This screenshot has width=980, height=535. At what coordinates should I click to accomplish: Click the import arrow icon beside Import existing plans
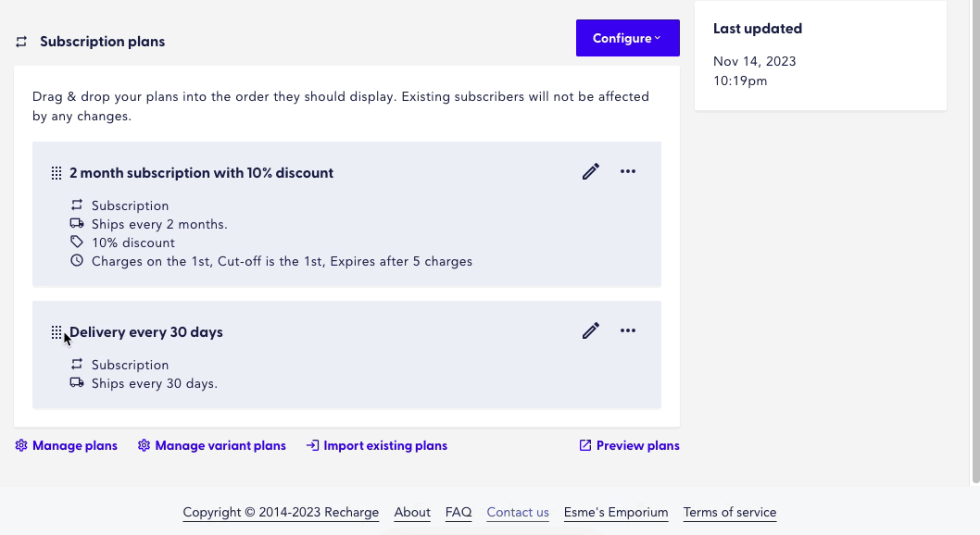click(x=312, y=445)
